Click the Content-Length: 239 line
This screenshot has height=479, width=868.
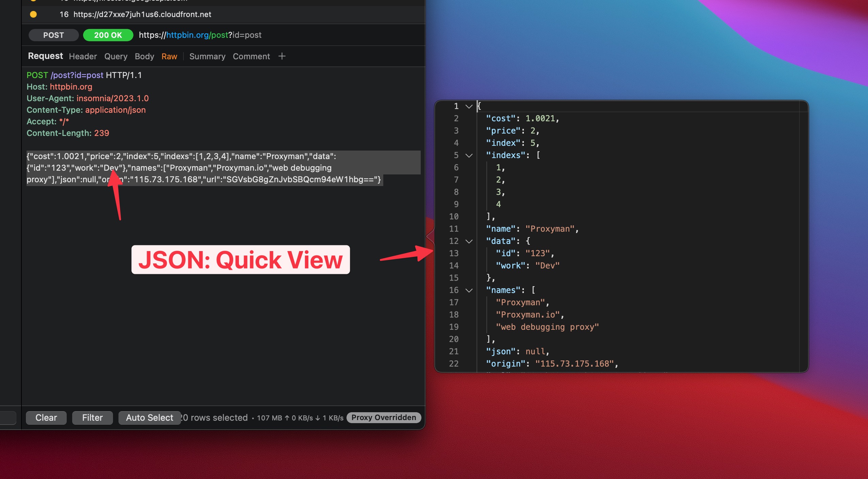tap(68, 133)
